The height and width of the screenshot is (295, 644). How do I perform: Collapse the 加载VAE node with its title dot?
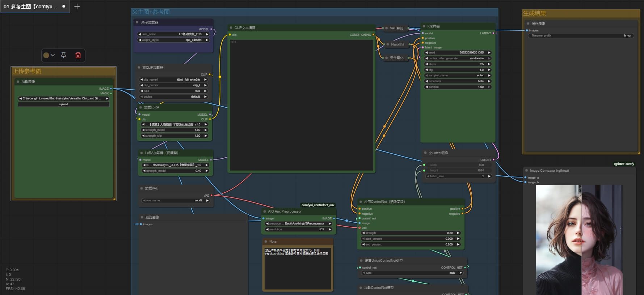(142, 188)
